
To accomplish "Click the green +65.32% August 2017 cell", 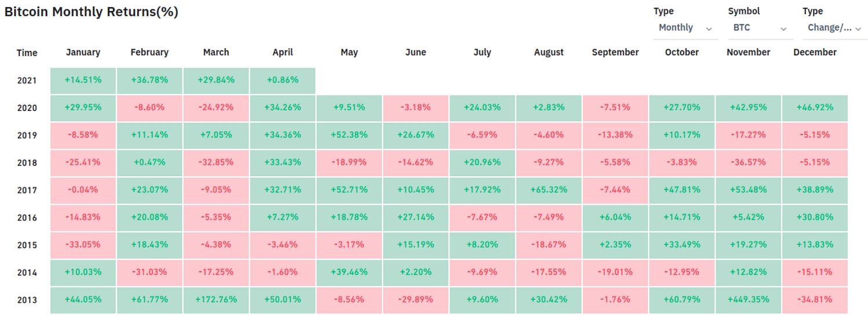I will click(x=549, y=190).
